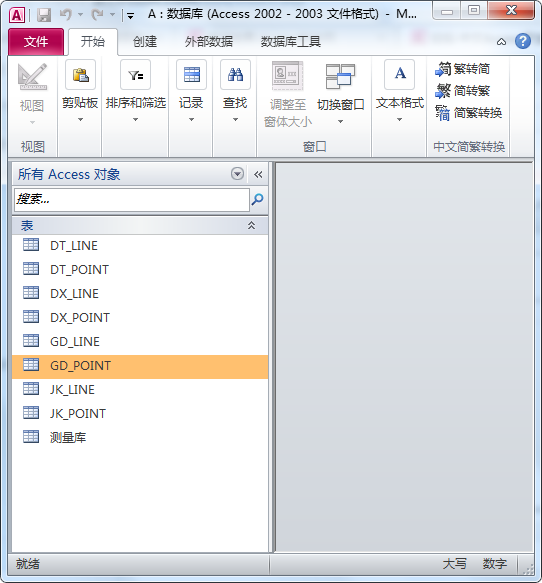This screenshot has width=542, height=583.
Task: Click the Switch Windows icon
Action: tap(340, 76)
